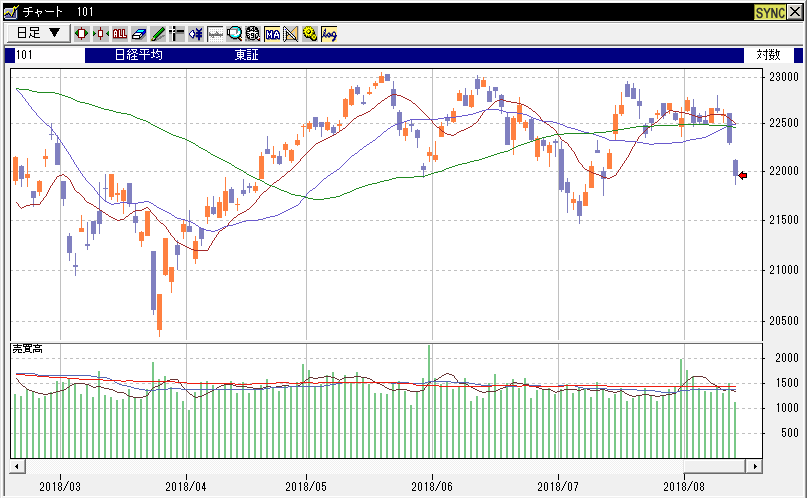807x498 pixels.
Task: Open the 日足 timeframe dropdown
Action: pos(38,33)
